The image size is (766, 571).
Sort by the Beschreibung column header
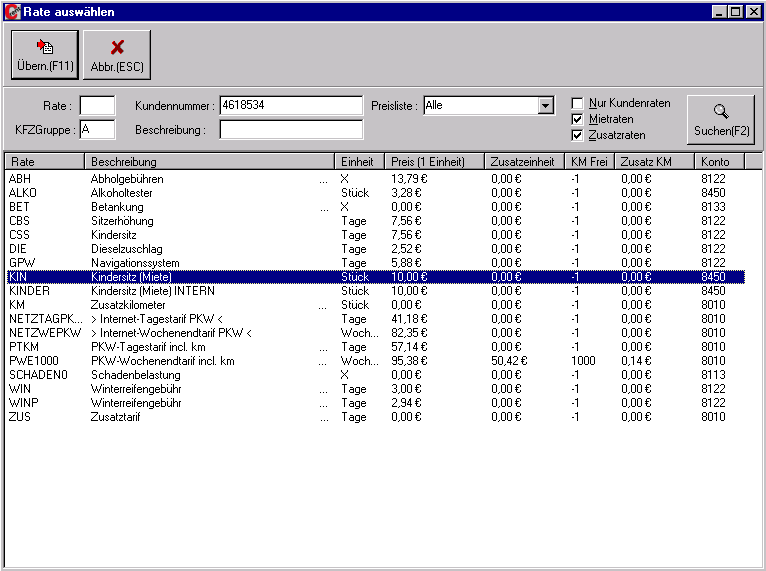pyautogui.click(x=210, y=162)
